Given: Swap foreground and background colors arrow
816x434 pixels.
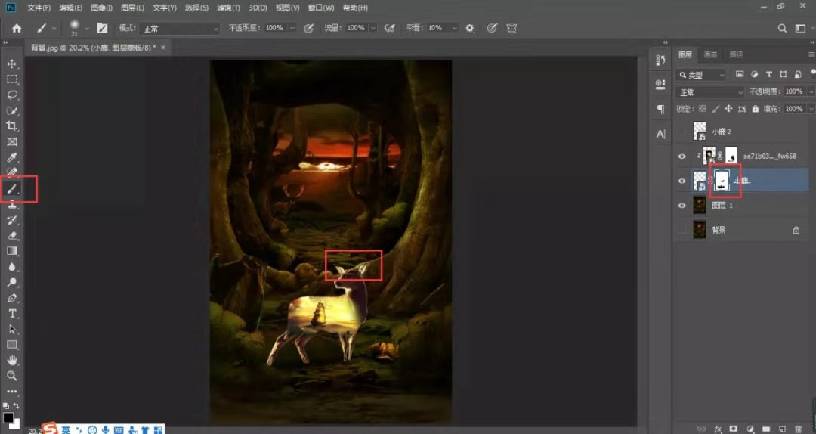Looking at the screenshot, I should click(17, 405).
